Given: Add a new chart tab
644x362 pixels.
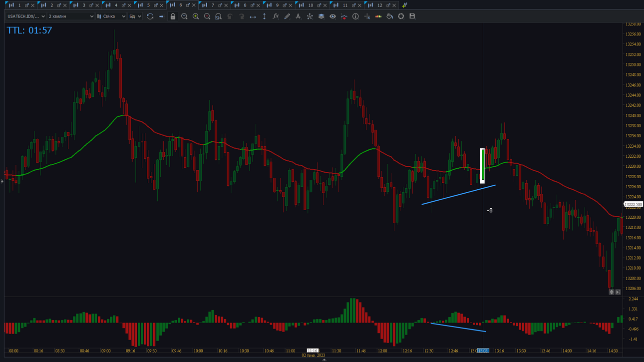Looking at the screenshot, I should [404, 5].
